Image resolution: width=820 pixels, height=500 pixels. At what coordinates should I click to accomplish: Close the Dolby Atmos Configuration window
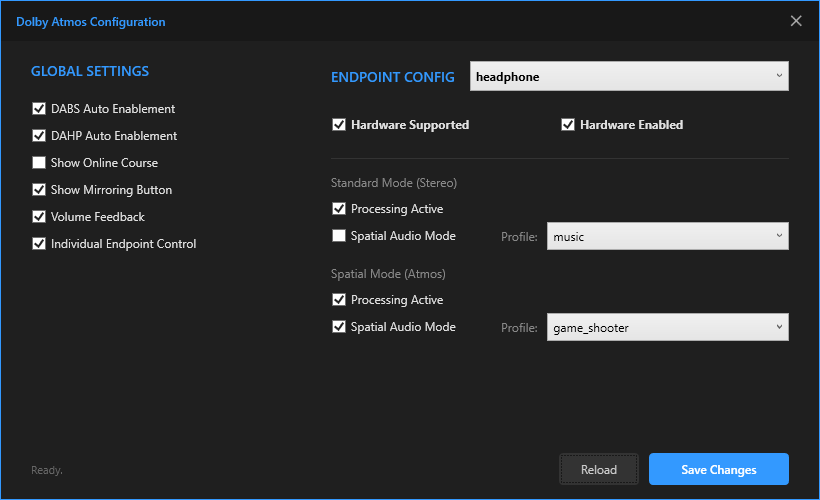click(796, 21)
